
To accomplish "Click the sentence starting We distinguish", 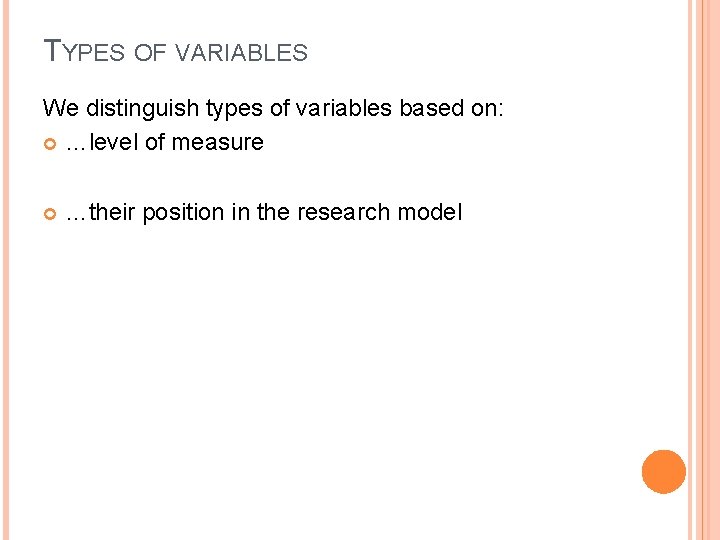I will 273,108.
